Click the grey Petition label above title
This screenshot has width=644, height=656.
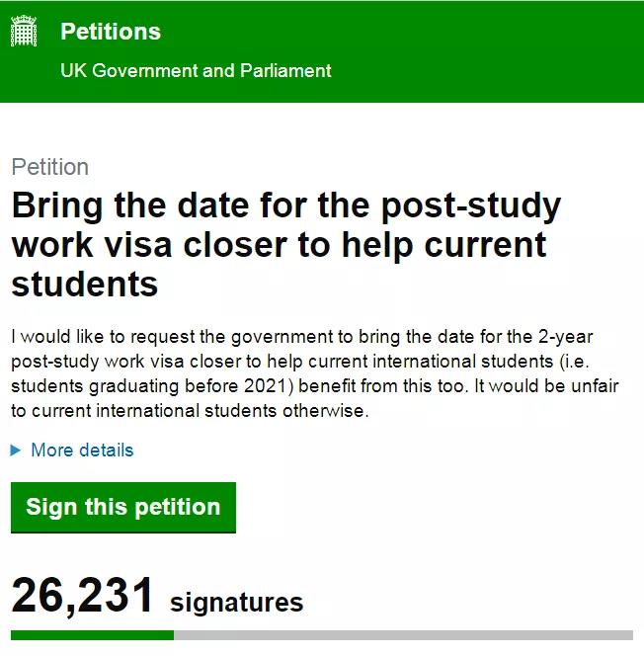coord(49,167)
